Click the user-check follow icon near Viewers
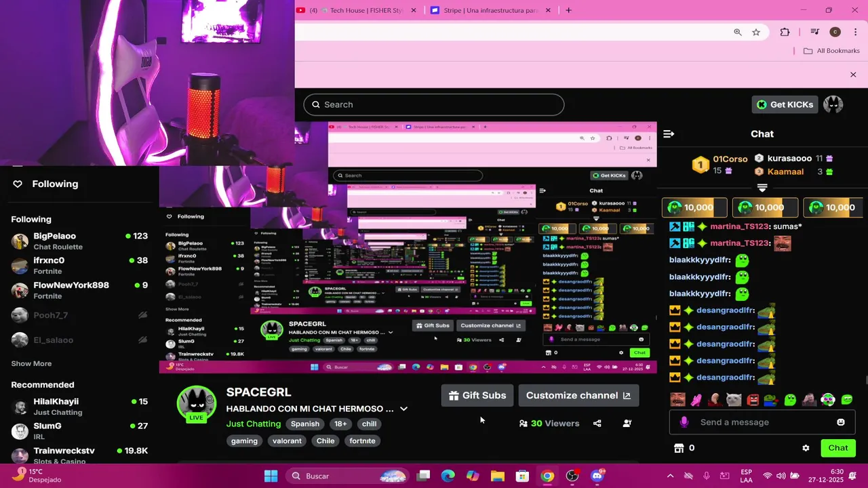 point(627,424)
